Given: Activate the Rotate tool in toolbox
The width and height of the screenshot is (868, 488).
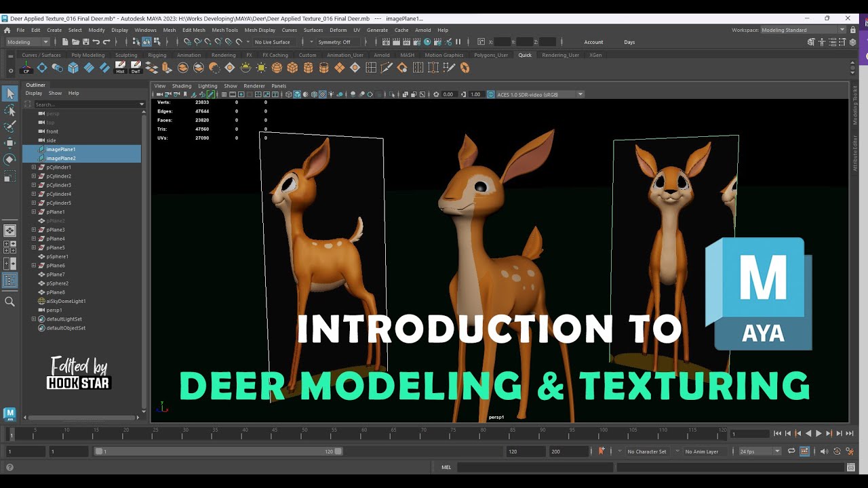Looking at the screenshot, I should click(10, 159).
